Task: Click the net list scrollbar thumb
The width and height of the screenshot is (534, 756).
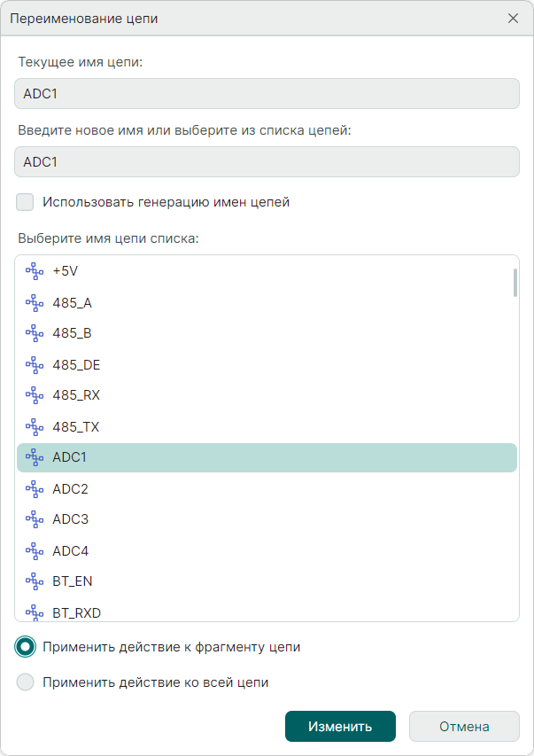Action: pos(515,282)
